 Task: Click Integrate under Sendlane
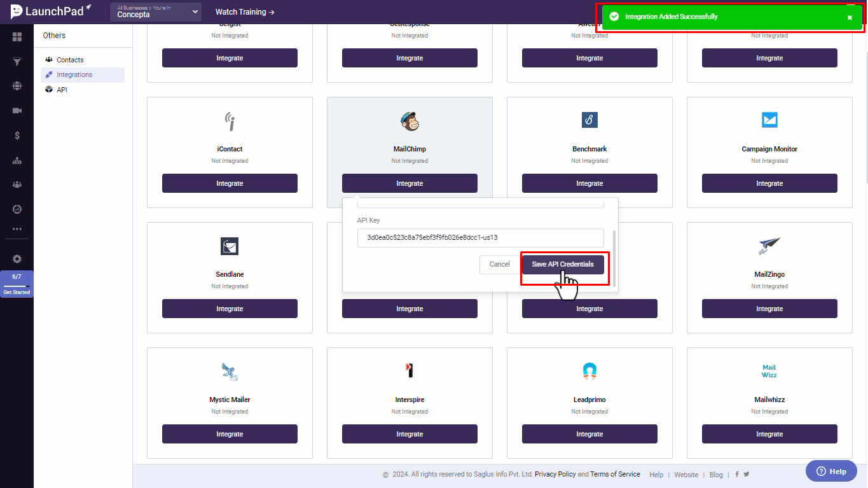pos(230,309)
